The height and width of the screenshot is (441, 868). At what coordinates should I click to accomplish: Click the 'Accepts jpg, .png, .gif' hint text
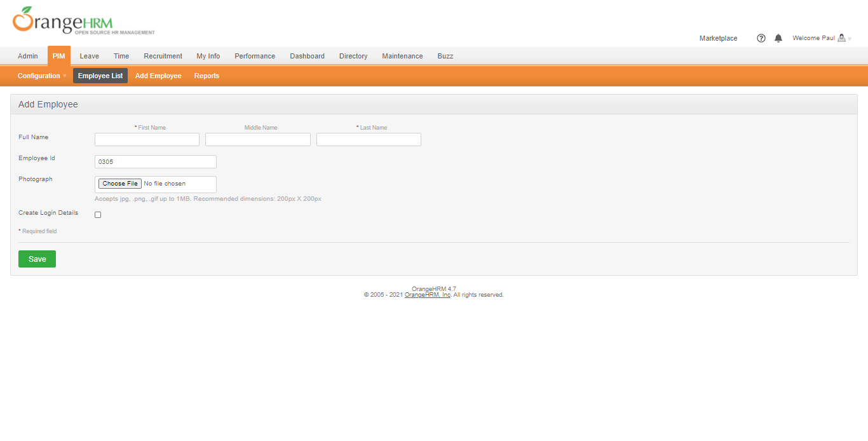tap(208, 199)
